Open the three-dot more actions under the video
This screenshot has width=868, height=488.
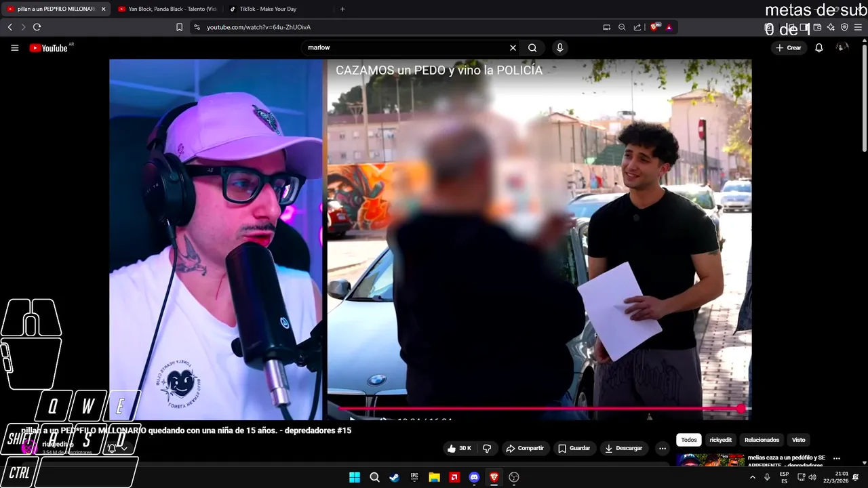663,448
